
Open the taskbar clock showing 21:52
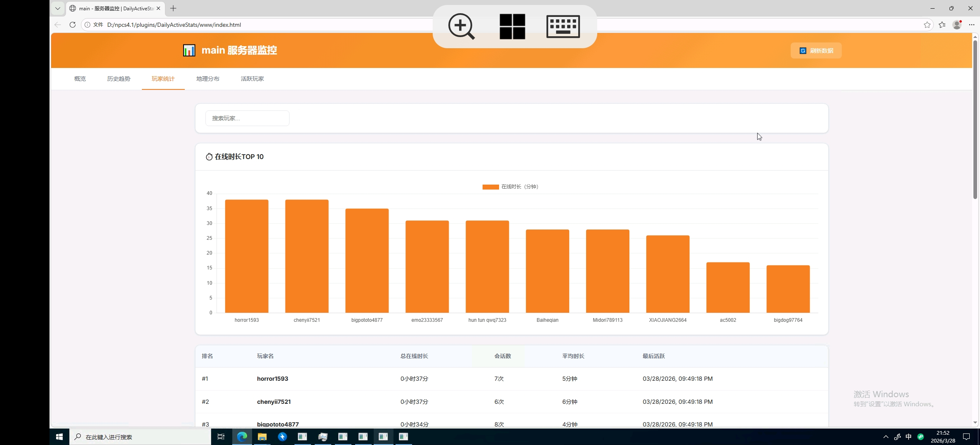pyautogui.click(x=943, y=437)
